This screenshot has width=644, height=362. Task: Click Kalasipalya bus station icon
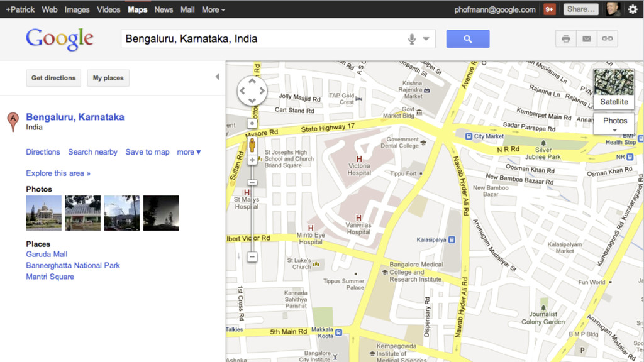(452, 239)
